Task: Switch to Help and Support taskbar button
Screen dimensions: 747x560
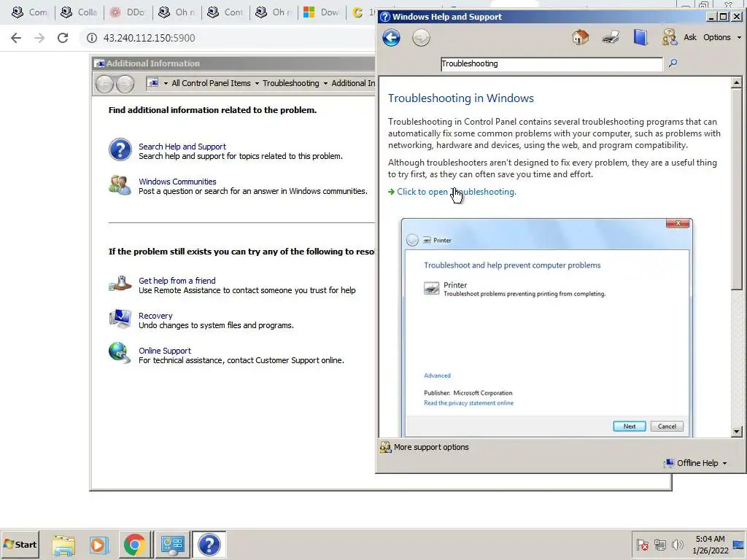Action: click(209, 545)
